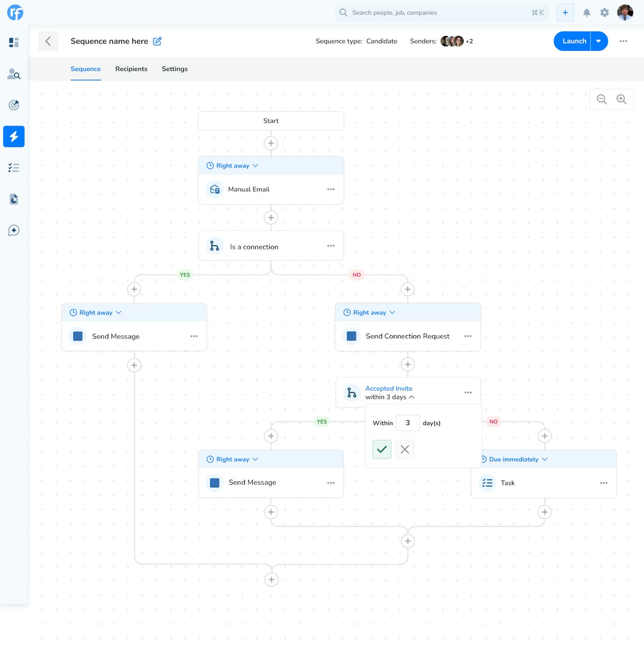Open Manual Email step options menu

pyautogui.click(x=331, y=189)
